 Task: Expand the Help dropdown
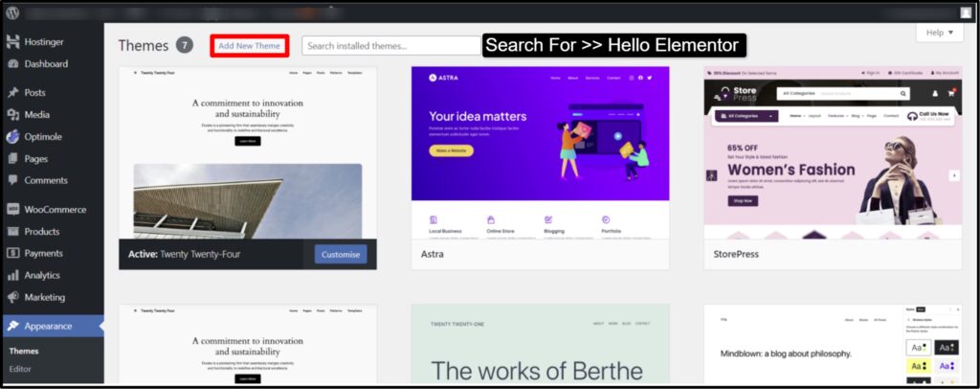click(940, 33)
